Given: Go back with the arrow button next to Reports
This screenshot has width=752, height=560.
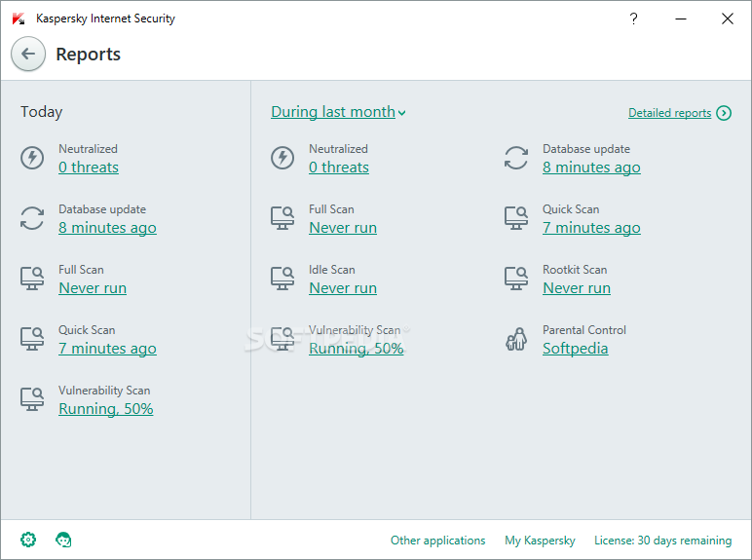Looking at the screenshot, I should click(x=28, y=54).
